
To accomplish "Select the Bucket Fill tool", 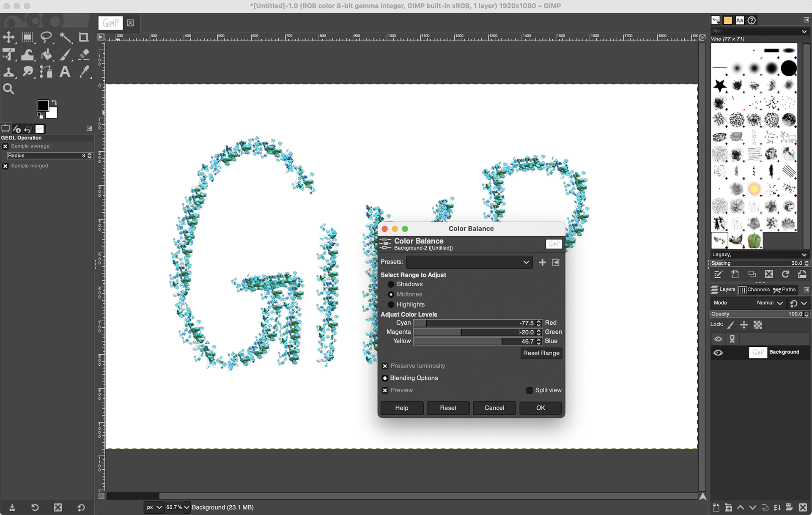I will [x=47, y=55].
